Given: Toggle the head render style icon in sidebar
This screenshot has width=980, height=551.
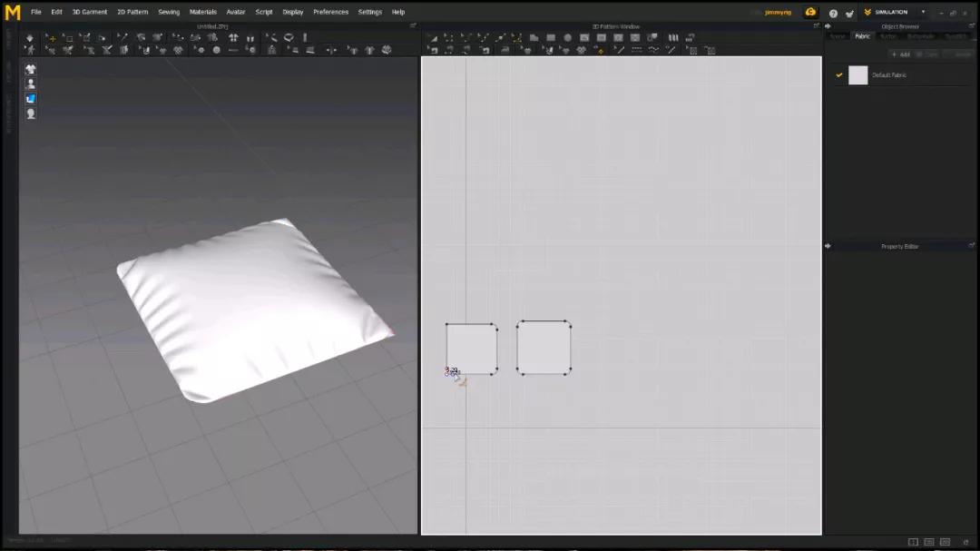Looking at the screenshot, I should coord(31,113).
